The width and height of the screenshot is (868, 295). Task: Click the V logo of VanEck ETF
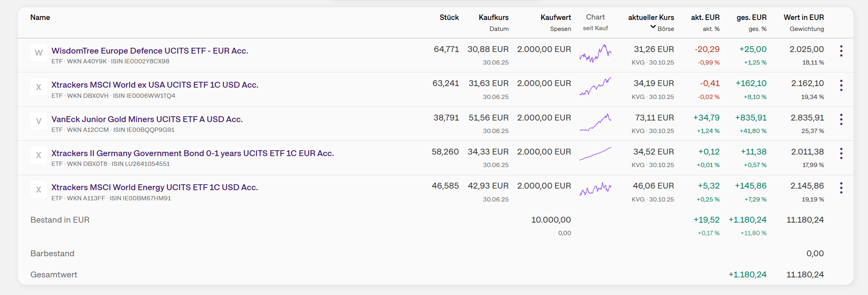[x=38, y=121]
